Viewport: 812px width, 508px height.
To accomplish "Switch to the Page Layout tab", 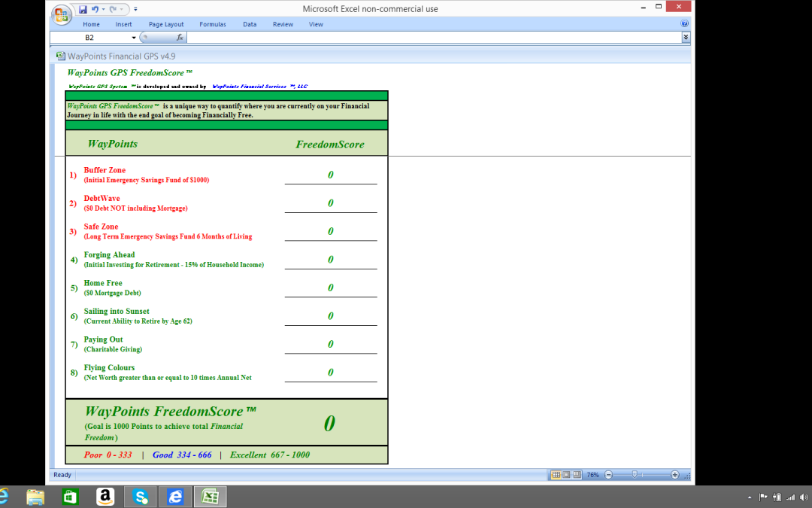I will click(165, 24).
